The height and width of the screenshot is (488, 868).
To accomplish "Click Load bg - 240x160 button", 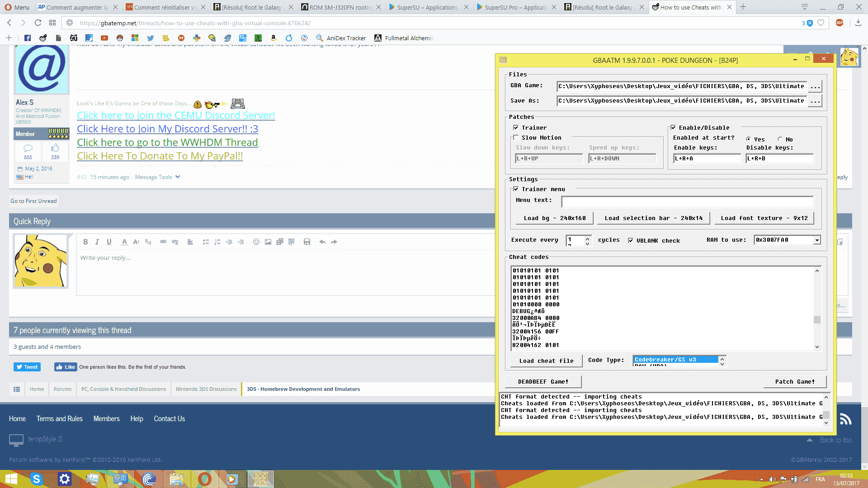I will click(x=555, y=218).
